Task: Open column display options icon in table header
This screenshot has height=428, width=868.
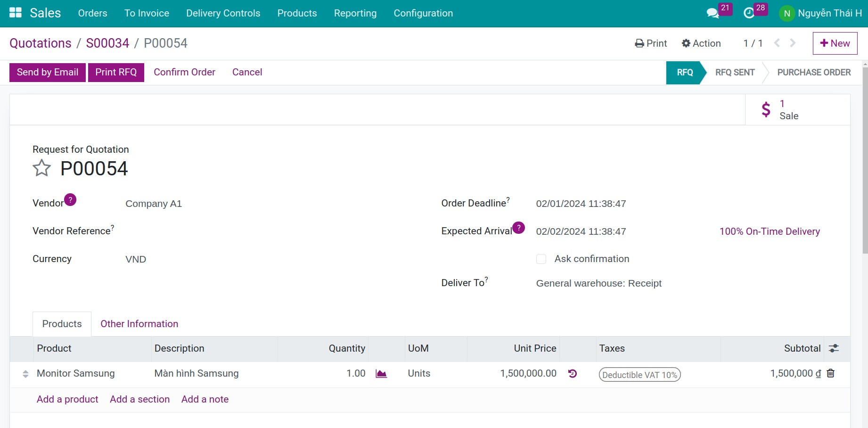Action: pyautogui.click(x=834, y=348)
